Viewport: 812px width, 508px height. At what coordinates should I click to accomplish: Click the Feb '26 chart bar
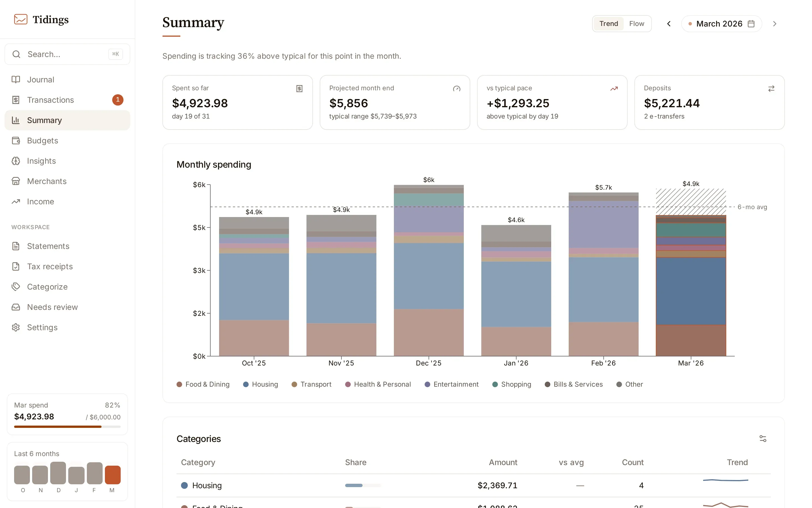click(603, 274)
